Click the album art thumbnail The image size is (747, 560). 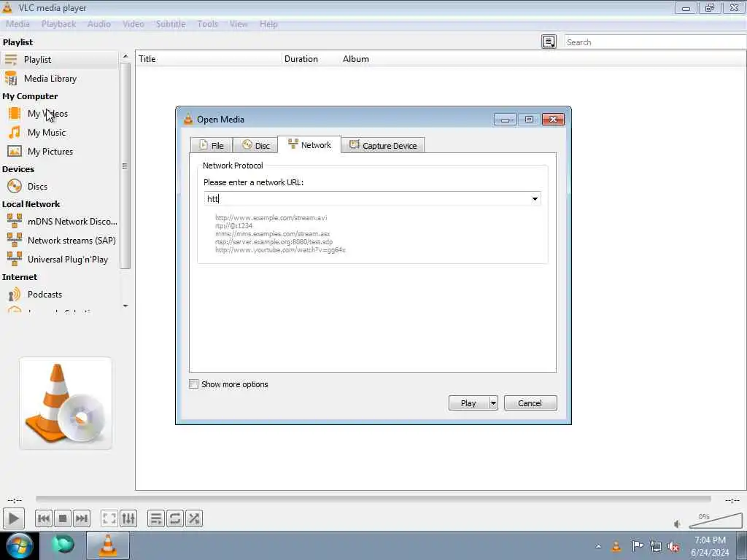[x=66, y=402]
